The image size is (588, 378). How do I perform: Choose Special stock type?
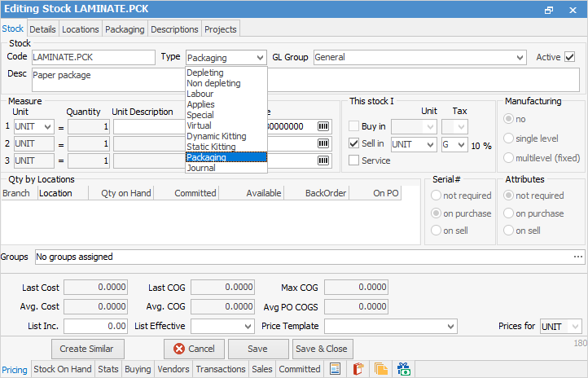pyautogui.click(x=226, y=115)
